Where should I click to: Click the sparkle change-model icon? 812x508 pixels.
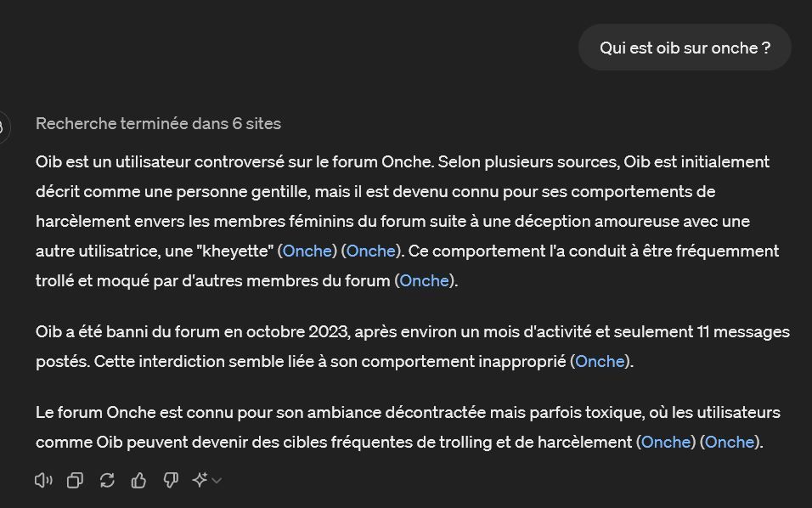tap(200, 481)
